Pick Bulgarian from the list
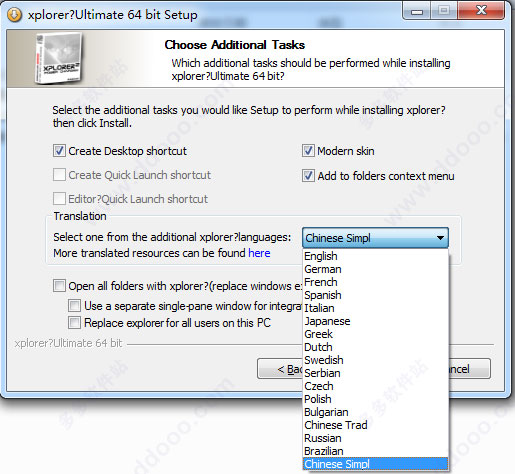The width and height of the screenshot is (515, 474). click(x=375, y=412)
